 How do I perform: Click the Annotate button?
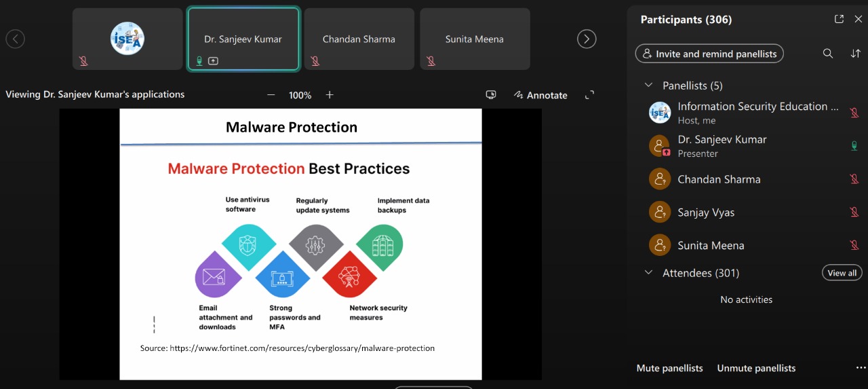coord(540,95)
